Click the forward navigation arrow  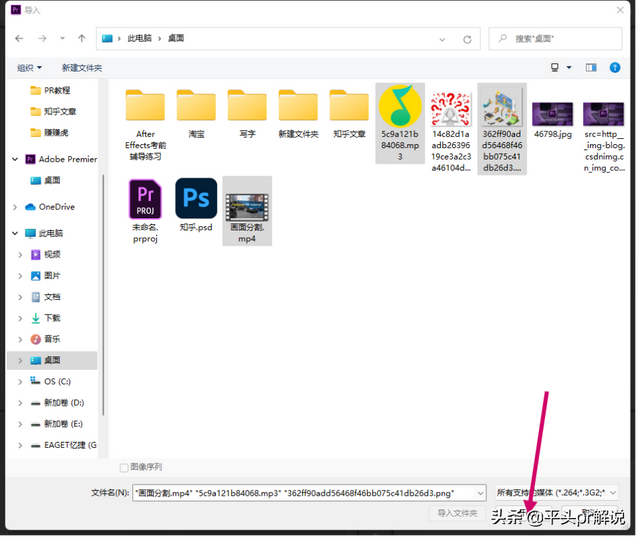click(42, 38)
